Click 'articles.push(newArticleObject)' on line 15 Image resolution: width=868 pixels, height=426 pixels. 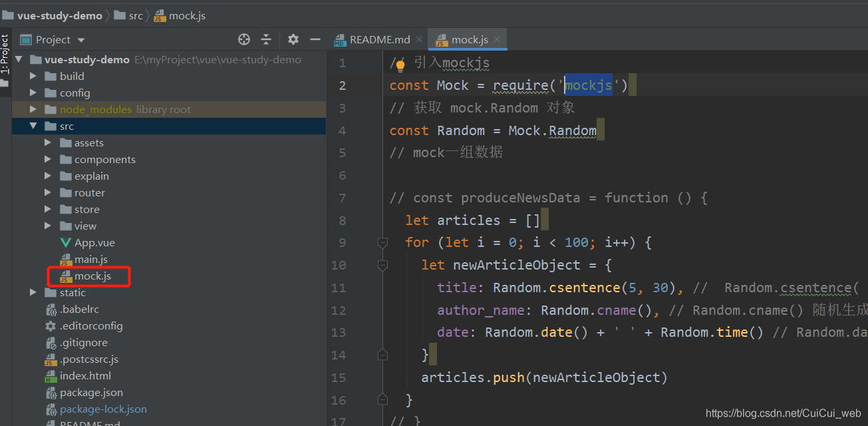pos(544,377)
